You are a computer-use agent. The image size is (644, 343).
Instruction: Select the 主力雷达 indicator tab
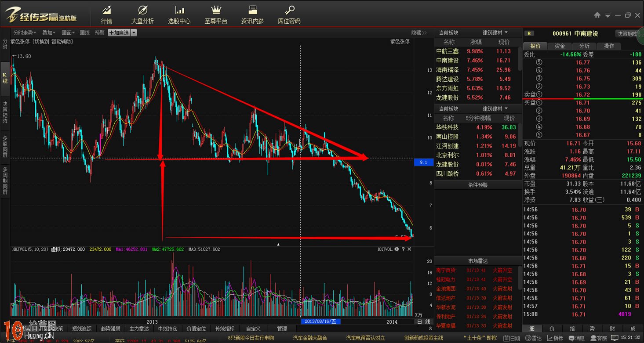click(x=139, y=329)
